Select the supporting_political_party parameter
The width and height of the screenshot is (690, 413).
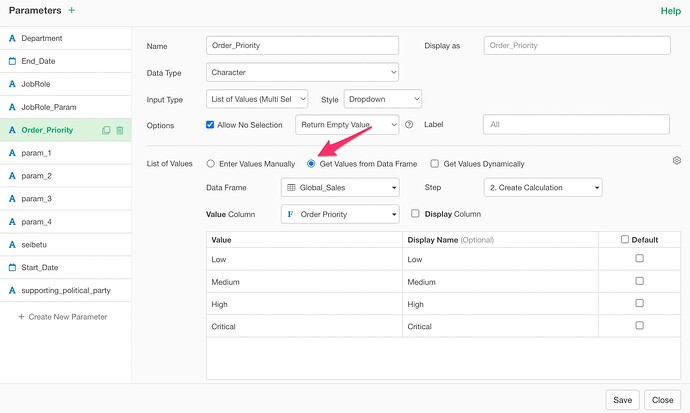(66, 290)
